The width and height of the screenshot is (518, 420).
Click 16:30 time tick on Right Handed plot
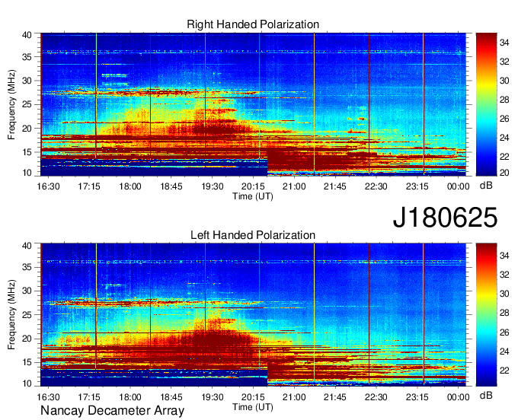pyautogui.click(x=49, y=186)
